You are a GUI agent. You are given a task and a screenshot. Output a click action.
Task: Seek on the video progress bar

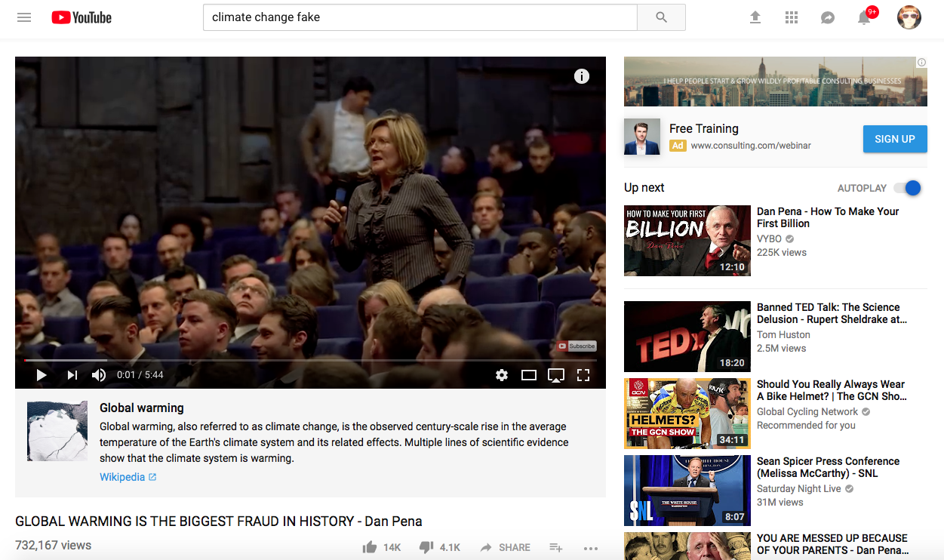coord(310,360)
